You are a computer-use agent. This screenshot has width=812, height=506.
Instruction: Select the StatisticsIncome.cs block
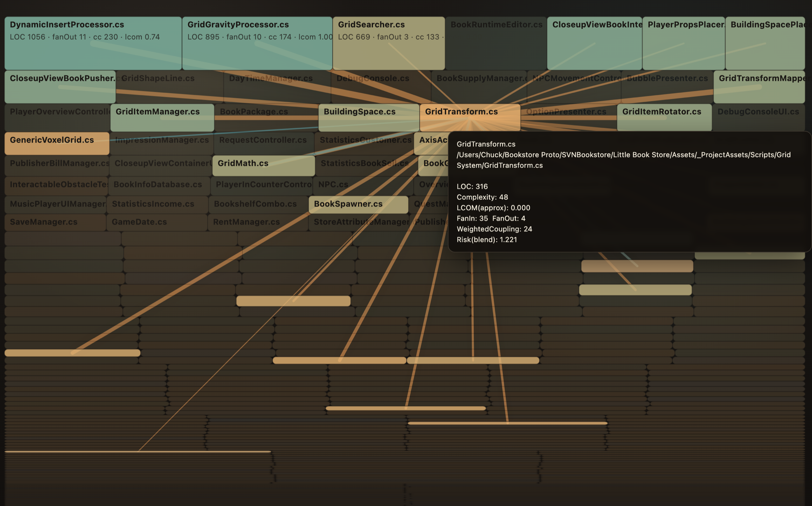tap(157, 204)
